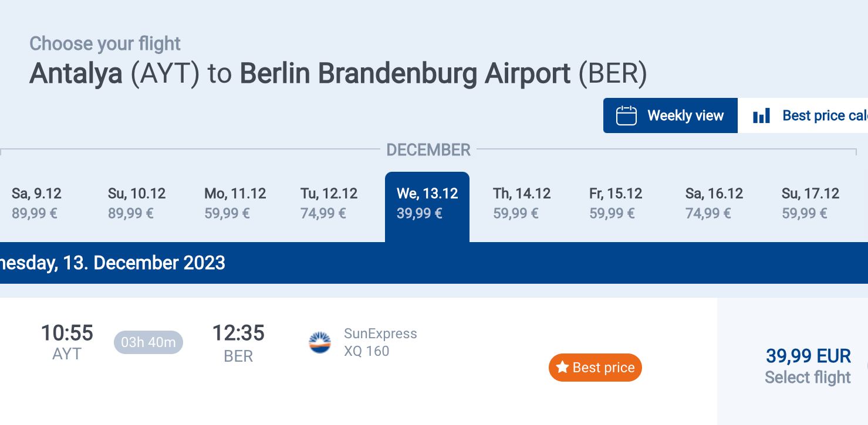Click the selected Wednesday 13.12 tab
The height and width of the screenshot is (425, 868).
click(x=427, y=203)
